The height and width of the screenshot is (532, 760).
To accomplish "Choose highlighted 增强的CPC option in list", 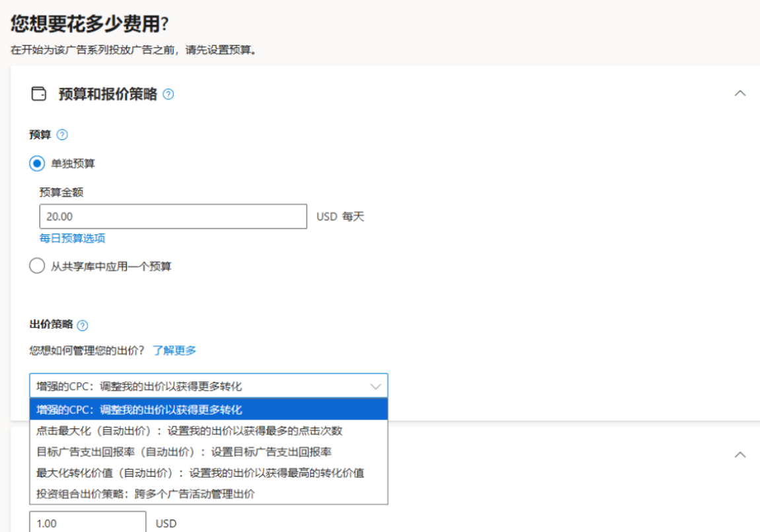I will click(209, 409).
